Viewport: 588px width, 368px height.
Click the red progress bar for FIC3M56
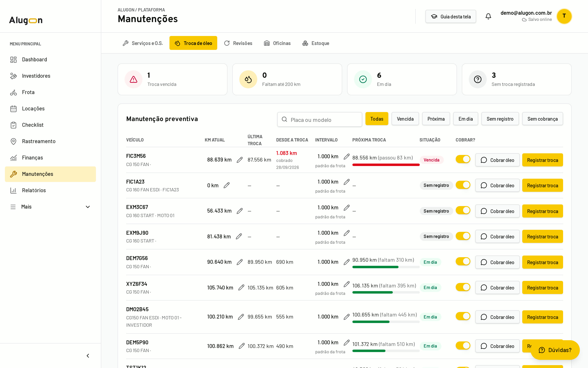[x=386, y=165]
